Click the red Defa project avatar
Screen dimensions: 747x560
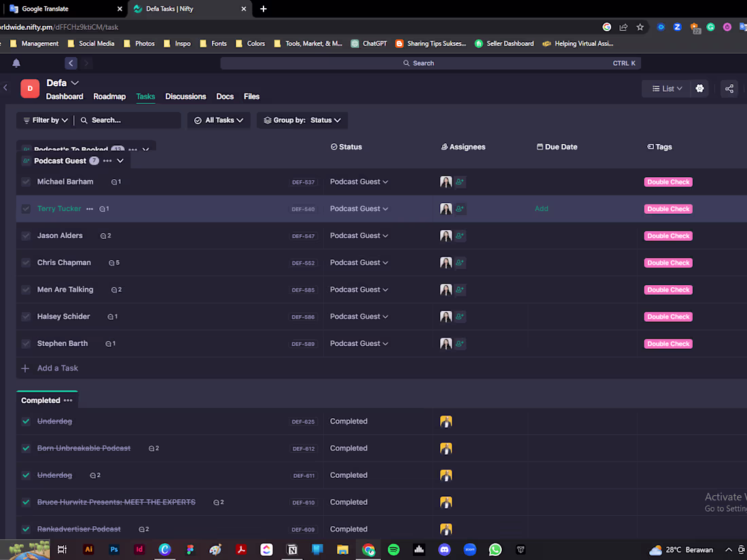pyautogui.click(x=30, y=88)
